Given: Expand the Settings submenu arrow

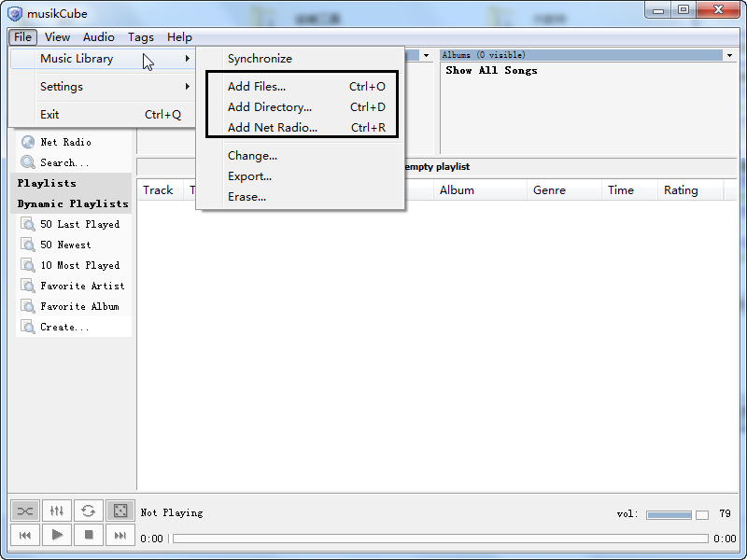Looking at the screenshot, I should 188,87.
